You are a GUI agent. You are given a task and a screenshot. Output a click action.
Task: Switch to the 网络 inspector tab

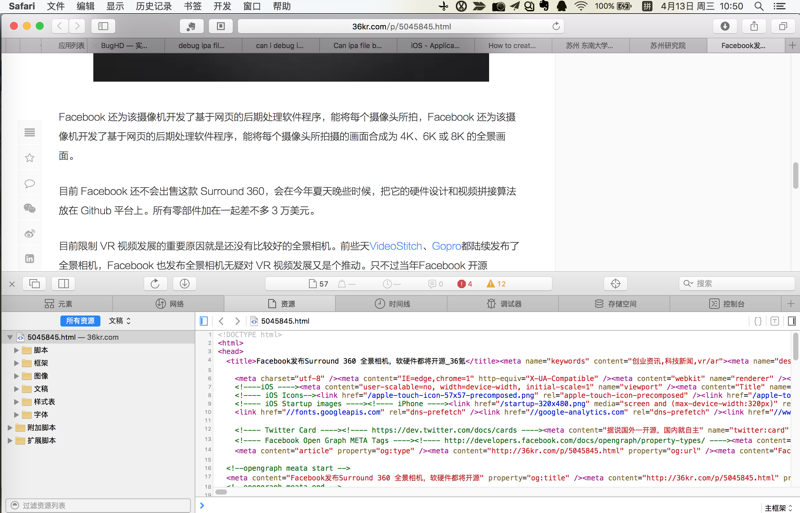click(169, 304)
